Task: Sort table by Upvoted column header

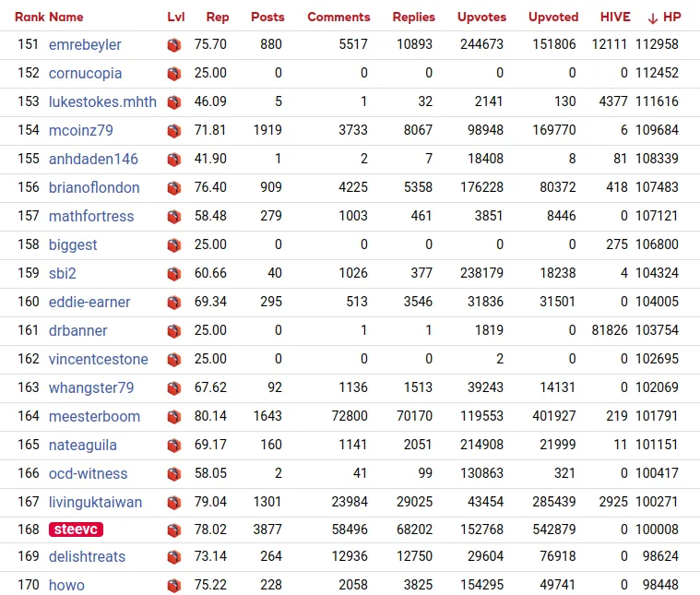Action: point(553,17)
